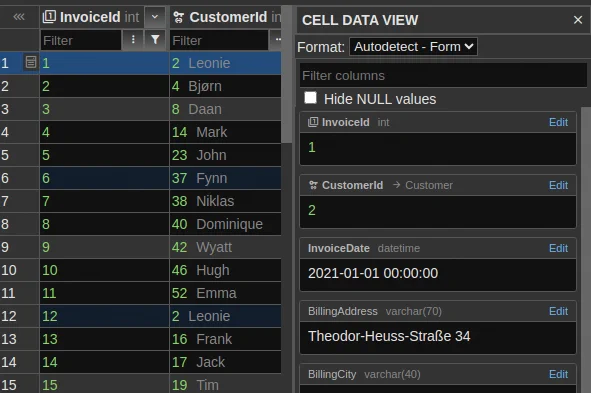
Task: Select the cell 14 Mark
Action: coord(225,132)
